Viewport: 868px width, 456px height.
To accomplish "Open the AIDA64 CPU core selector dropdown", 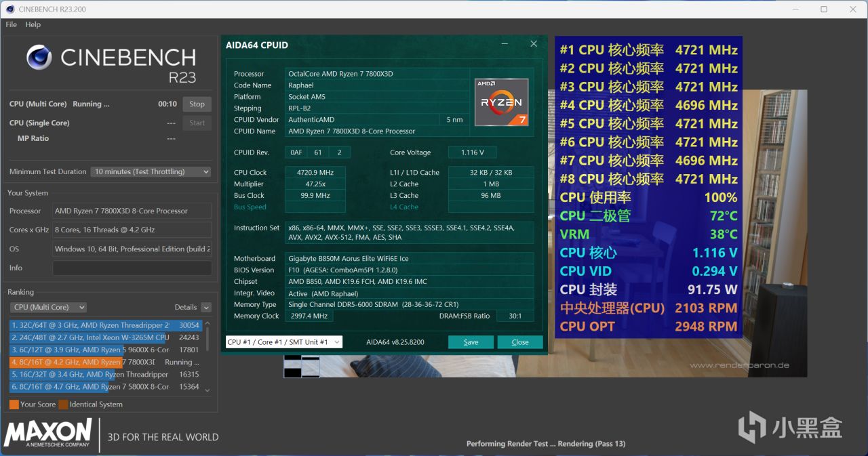I will (284, 342).
